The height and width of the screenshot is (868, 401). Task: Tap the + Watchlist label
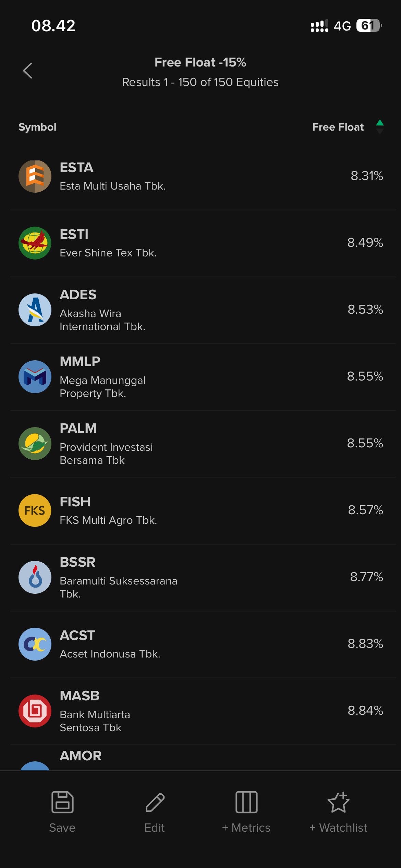pyautogui.click(x=338, y=828)
